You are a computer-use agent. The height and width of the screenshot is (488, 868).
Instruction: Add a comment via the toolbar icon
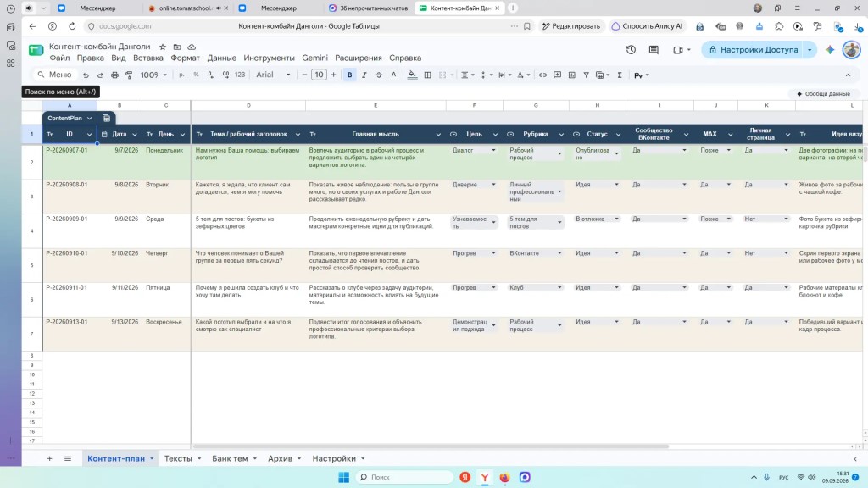pos(558,75)
